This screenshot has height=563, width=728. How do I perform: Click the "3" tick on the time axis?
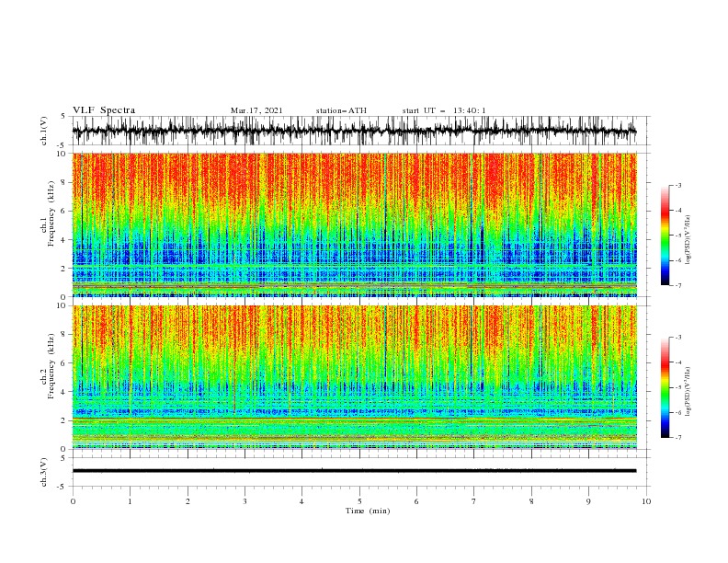[245, 501]
